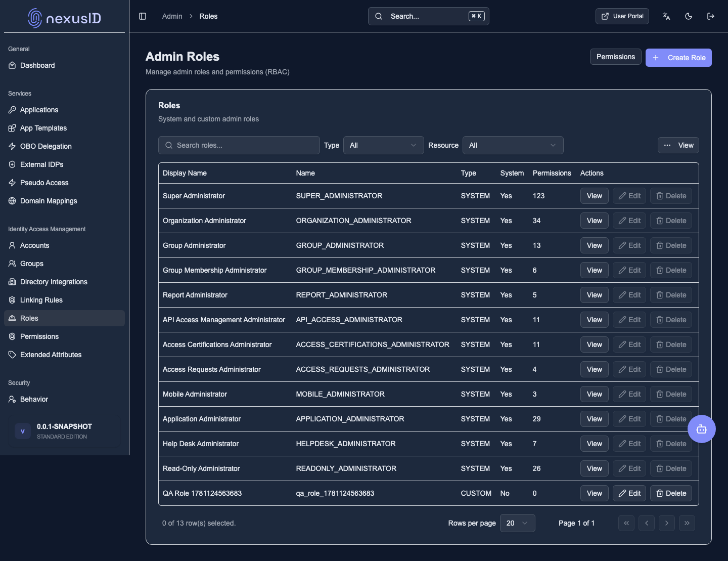Click the READONLY_ADMINISTRATOR name cell
The image size is (728, 561).
346,468
